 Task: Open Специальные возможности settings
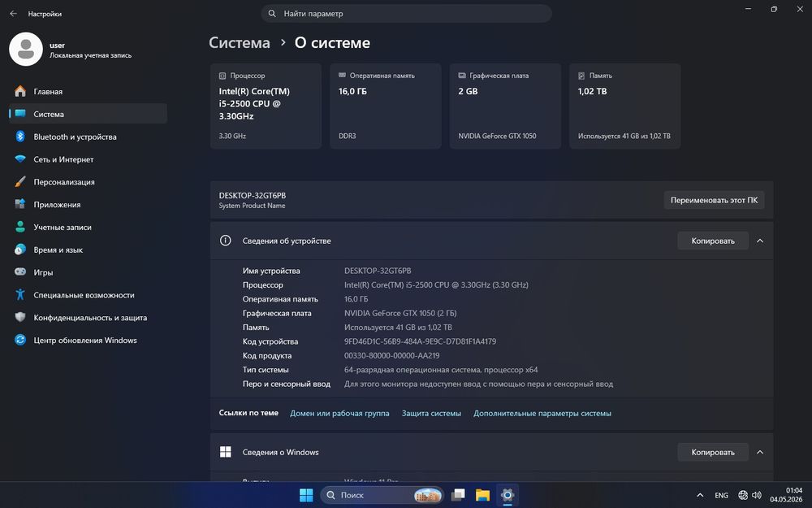88,295
